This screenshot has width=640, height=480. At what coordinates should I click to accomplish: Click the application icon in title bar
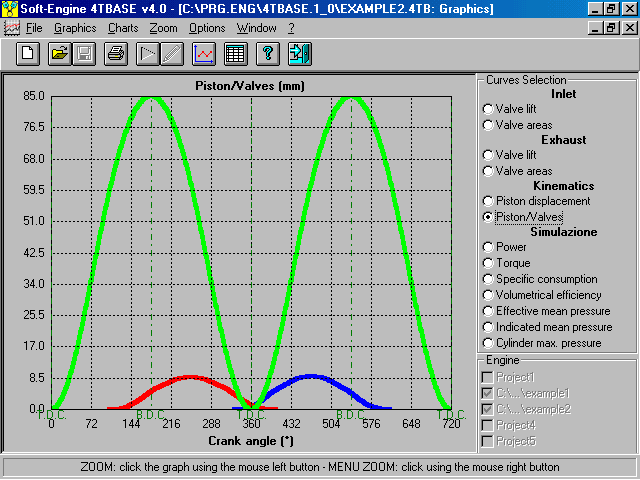coord(10,9)
